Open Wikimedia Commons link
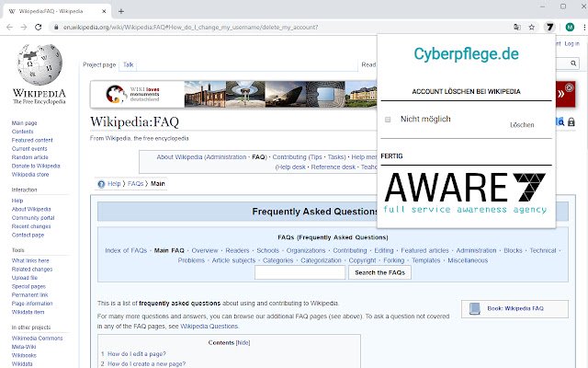The height and width of the screenshot is (368, 588). pos(37,339)
